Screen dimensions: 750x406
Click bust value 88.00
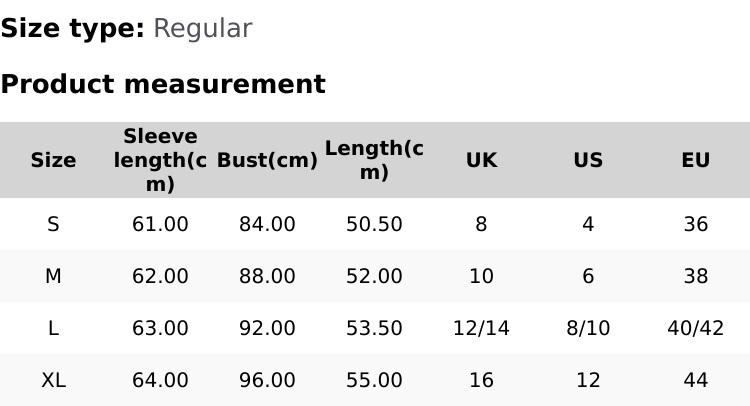(267, 276)
